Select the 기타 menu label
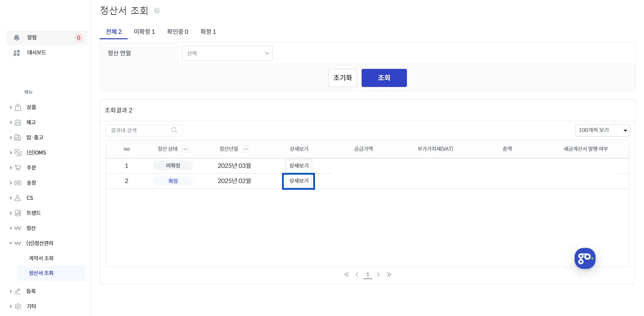 (31, 306)
